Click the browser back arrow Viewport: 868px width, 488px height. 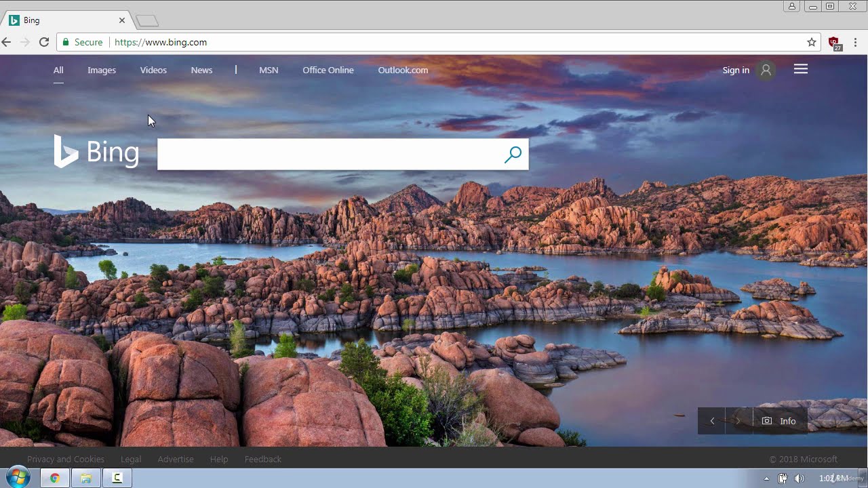7,42
